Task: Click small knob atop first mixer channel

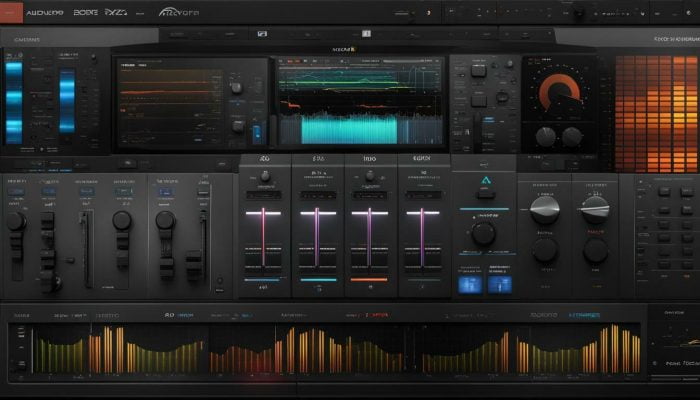Action: [x=265, y=176]
